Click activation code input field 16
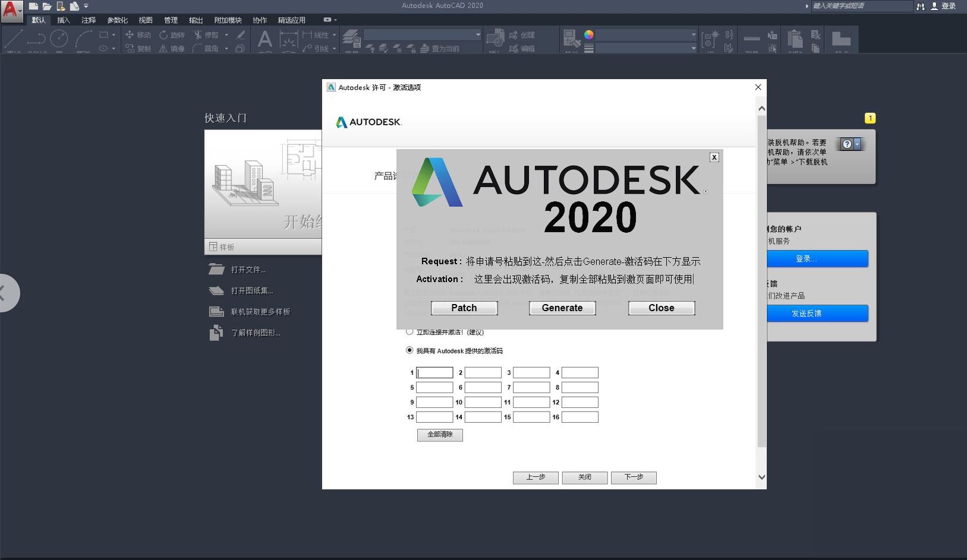Viewport: 967px width, 560px height. (580, 417)
